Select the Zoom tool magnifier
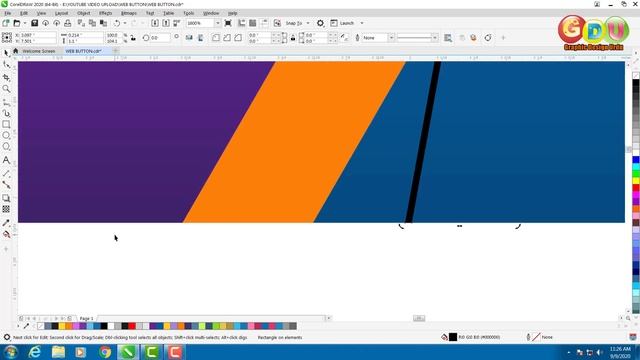This screenshot has width=640, height=360. coord(6,89)
